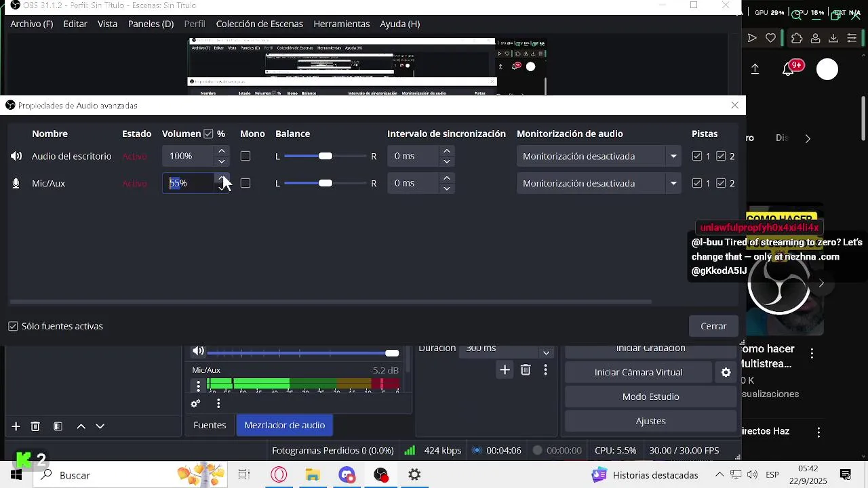Open Opera browser from the taskbar
This screenshot has height=488, width=868.
(x=279, y=475)
